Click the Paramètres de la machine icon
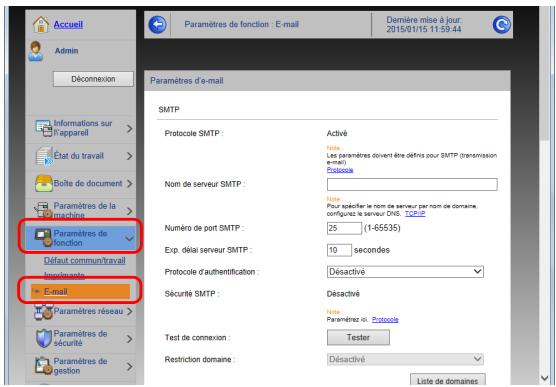The image size is (556, 387). 43,210
